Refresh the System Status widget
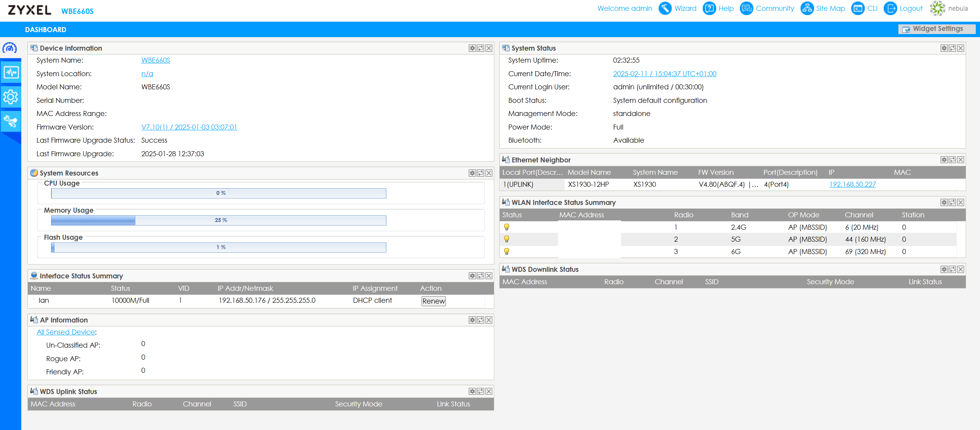The image size is (980, 430). [x=952, y=48]
